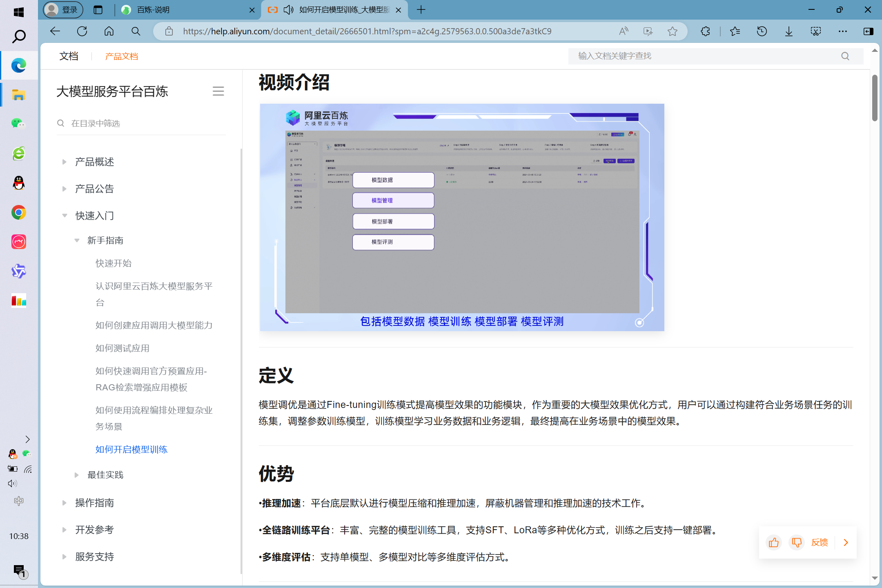Go to browser home page icon

tap(109, 31)
